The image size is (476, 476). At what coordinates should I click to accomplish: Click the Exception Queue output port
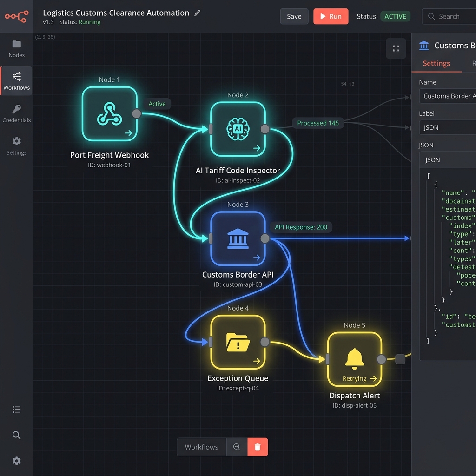265,342
